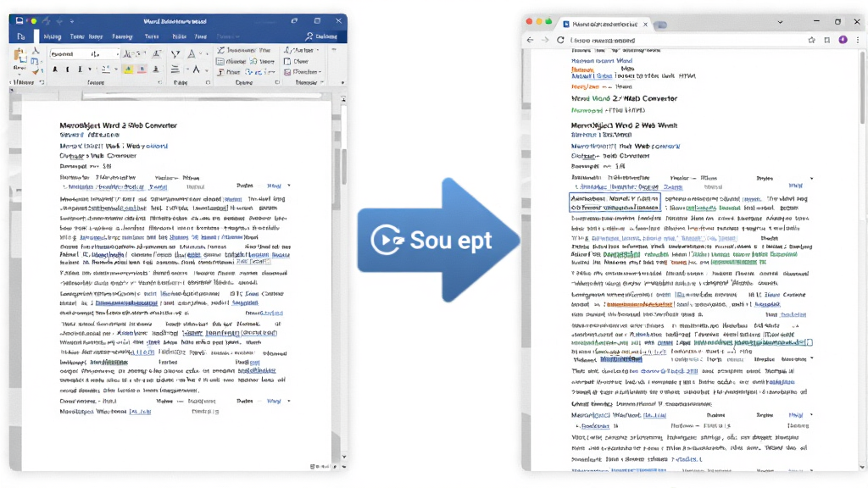Click the scroll-down arrow in Word

(344, 457)
